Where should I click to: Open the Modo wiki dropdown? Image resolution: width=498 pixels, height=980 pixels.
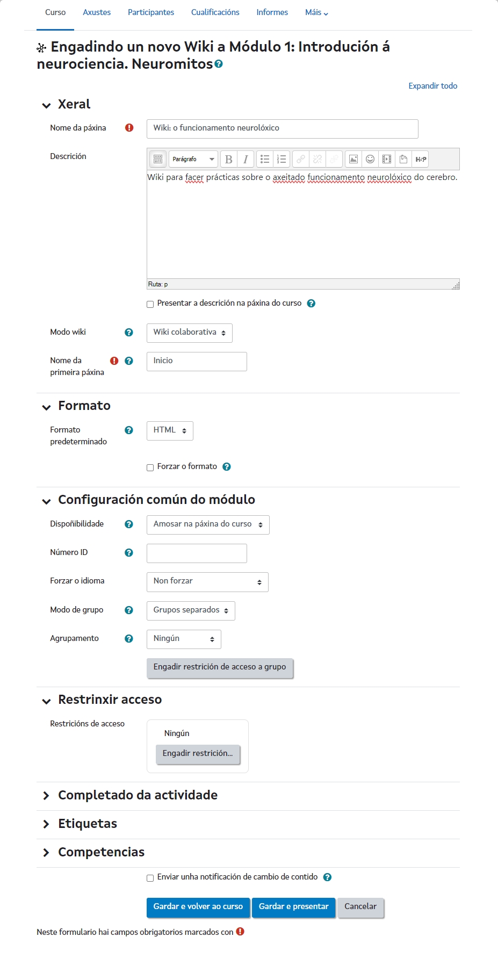(189, 333)
